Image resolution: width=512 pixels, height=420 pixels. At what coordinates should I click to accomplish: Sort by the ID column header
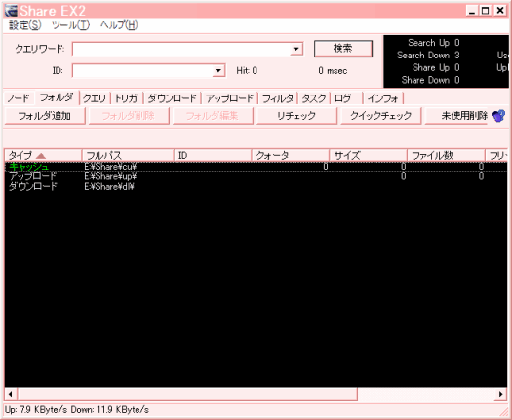point(213,155)
